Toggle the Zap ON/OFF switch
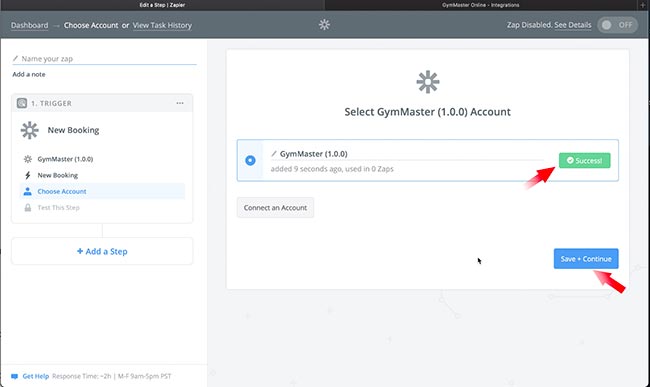Viewport: 650px width, 387px height. [x=617, y=25]
